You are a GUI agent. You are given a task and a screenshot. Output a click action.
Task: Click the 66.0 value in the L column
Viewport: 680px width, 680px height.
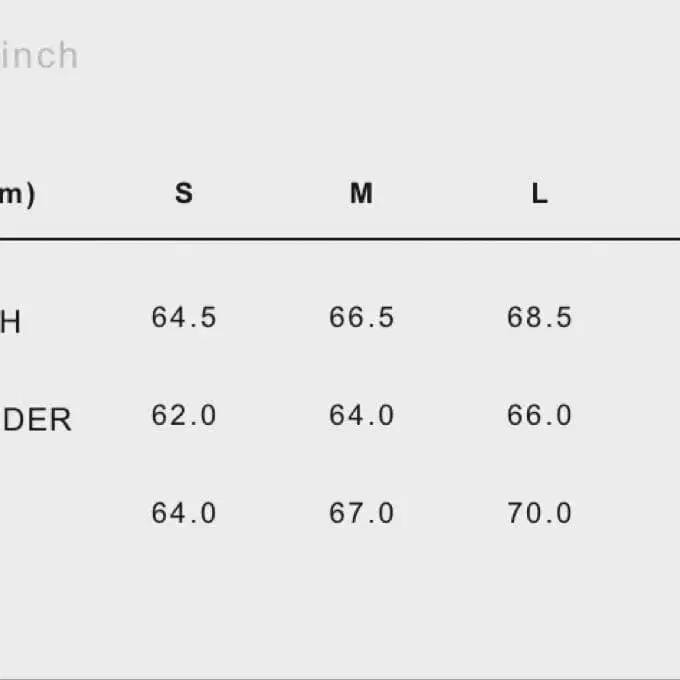point(539,416)
